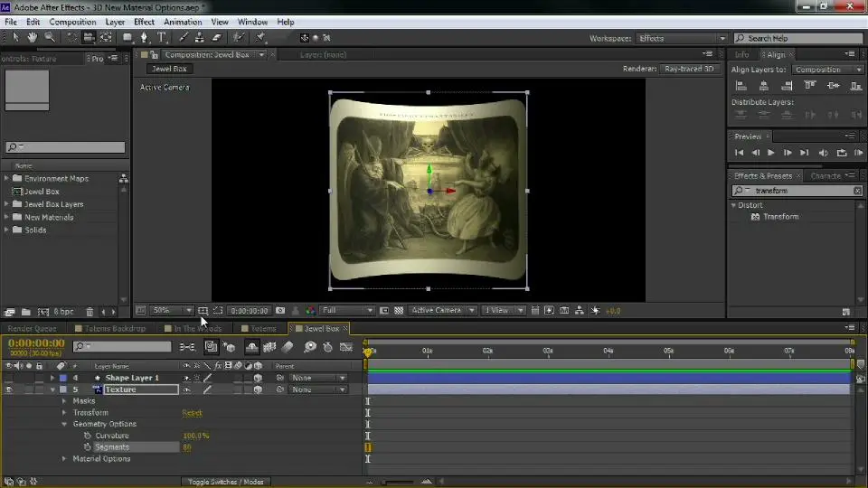Image resolution: width=868 pixels, height=488 pixels.
Task: Click Reset next to Transform
Action: coord(192,413)
